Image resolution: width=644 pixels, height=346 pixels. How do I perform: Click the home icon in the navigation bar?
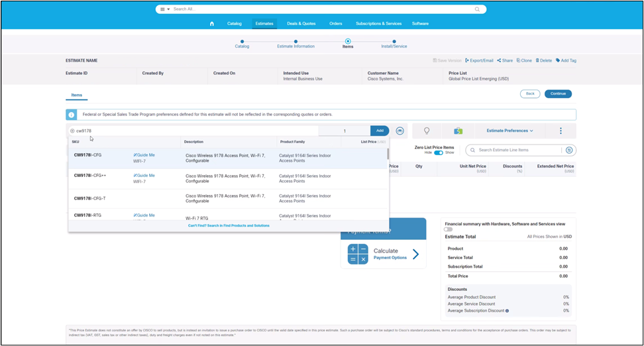coord(212,23)
